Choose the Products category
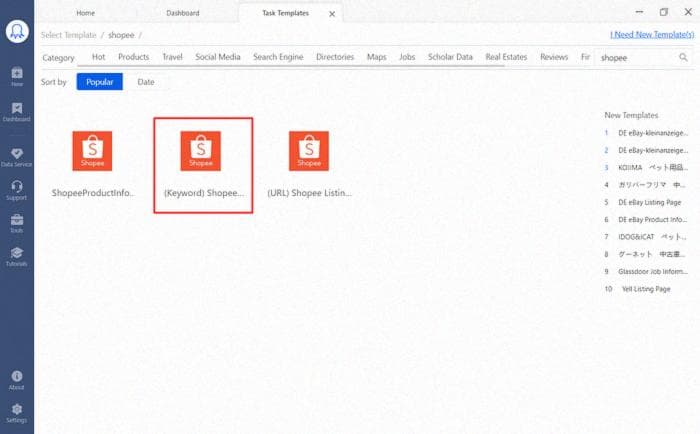Image resolution: width=700 pixels, height=434 pixels. [x=133, y=57]
